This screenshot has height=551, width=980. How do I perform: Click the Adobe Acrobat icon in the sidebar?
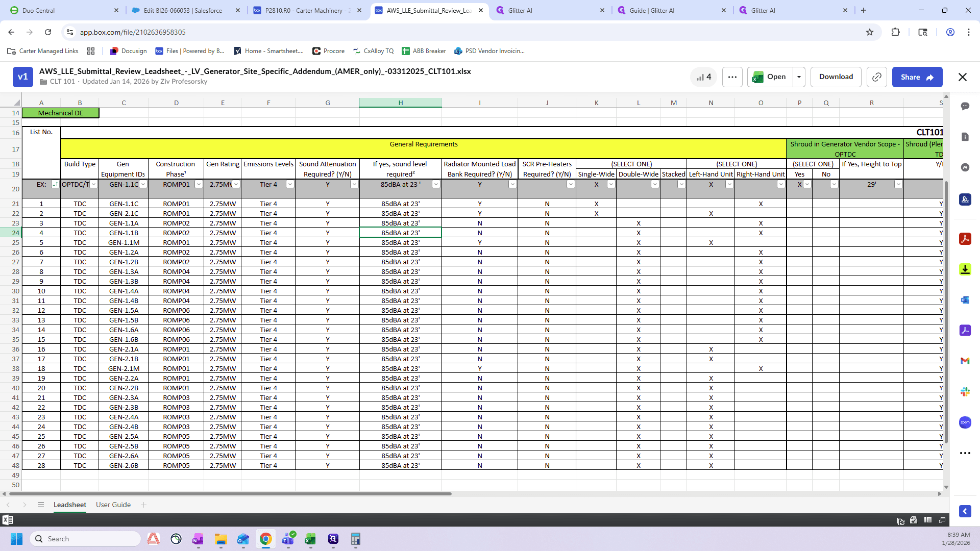coord(965,239)
